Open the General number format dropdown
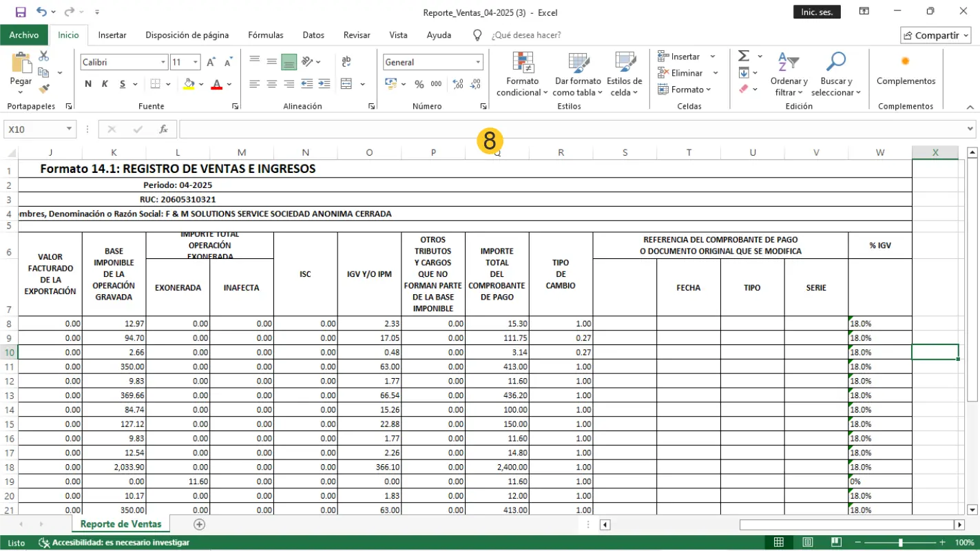 pos(478,62)
